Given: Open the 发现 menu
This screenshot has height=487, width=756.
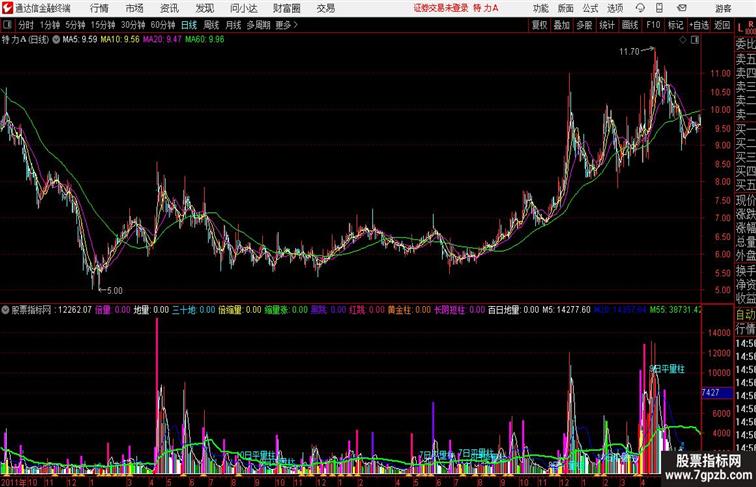Looking at the screenshot, I should pos(204,8).
